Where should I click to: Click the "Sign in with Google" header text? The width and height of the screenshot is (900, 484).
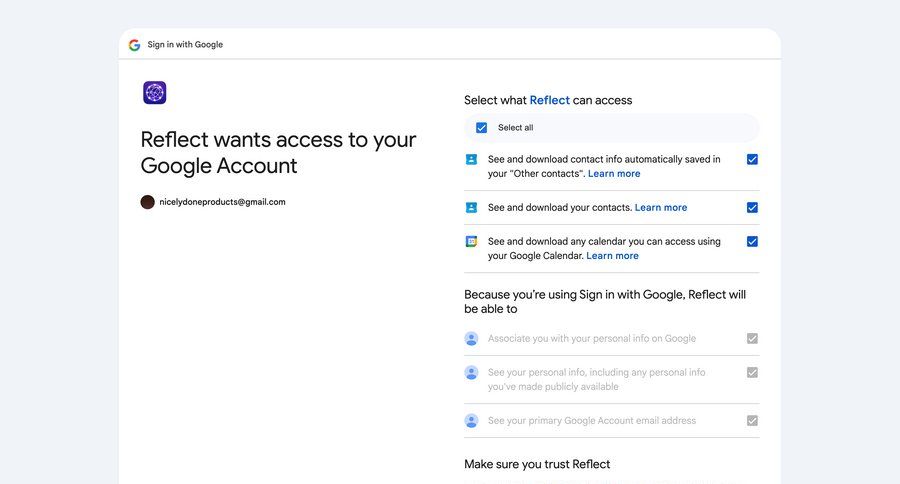pos(185,44)
